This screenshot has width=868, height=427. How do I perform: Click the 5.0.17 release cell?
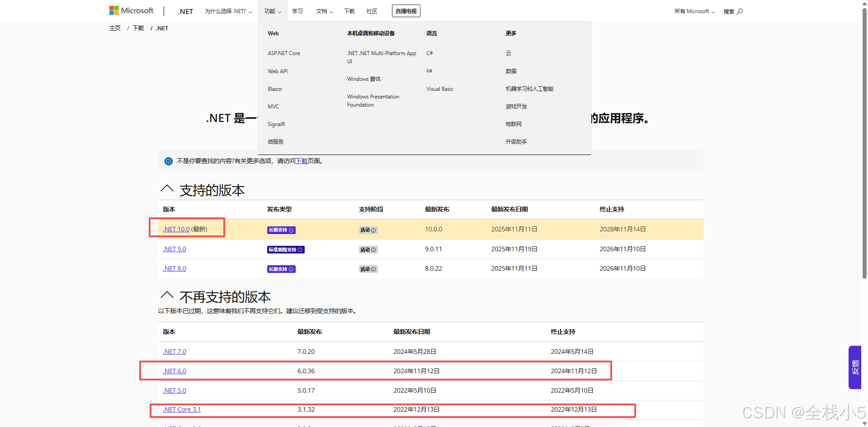point(306,391)
